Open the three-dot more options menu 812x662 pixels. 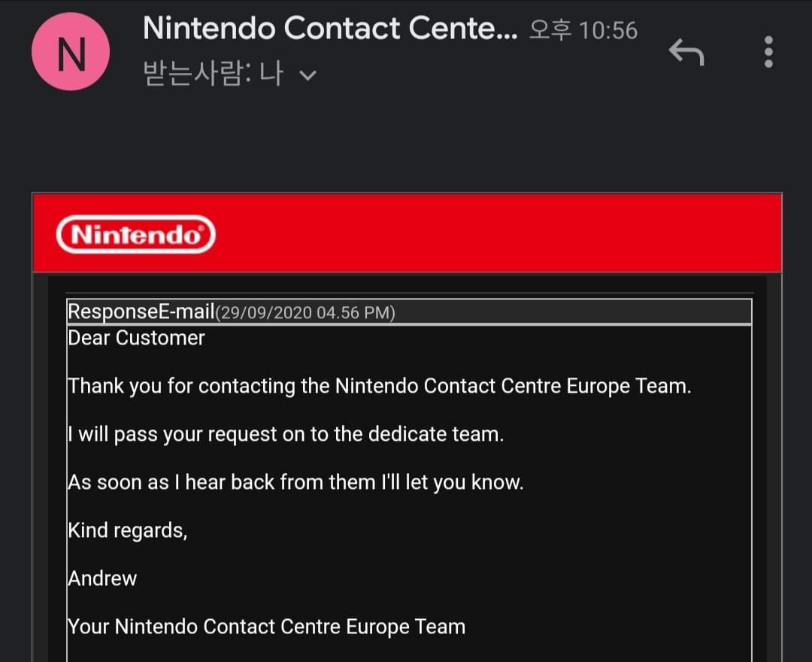pos(768,53)
